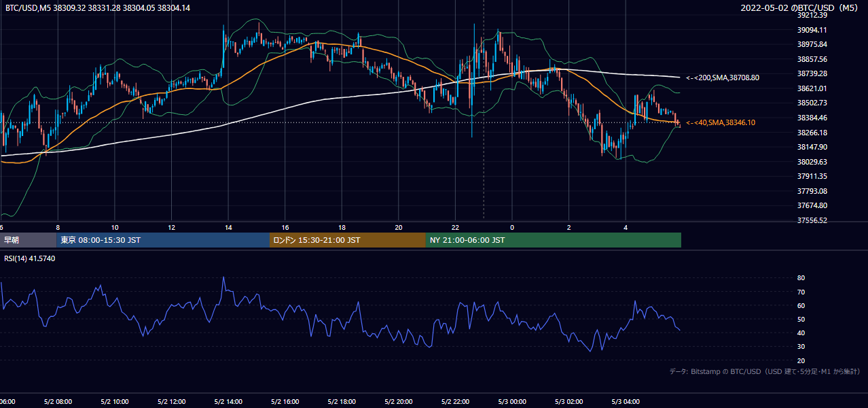Click the RSI axis value 20

pos(801,360)
